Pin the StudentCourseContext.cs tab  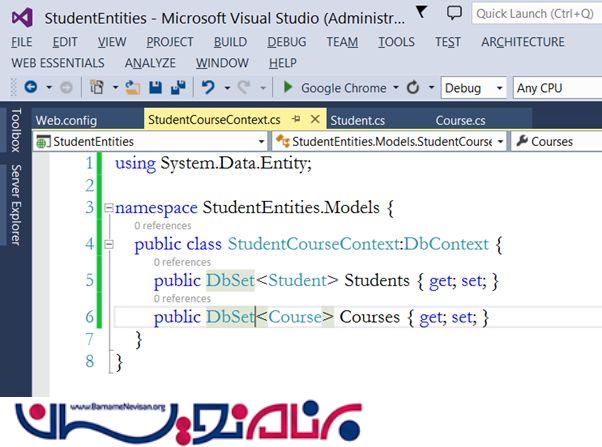tap(296, 120)
